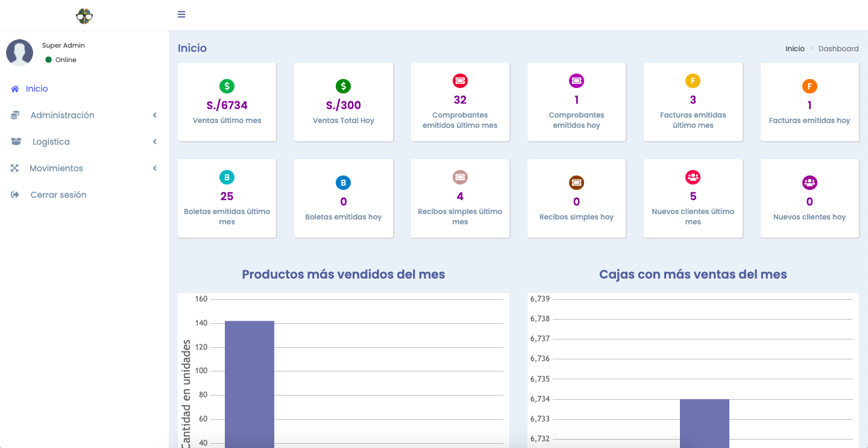Screen dimensions: 868x448
Task: Expand the Administración menu chevron
Action: click(x=154, y=115)
